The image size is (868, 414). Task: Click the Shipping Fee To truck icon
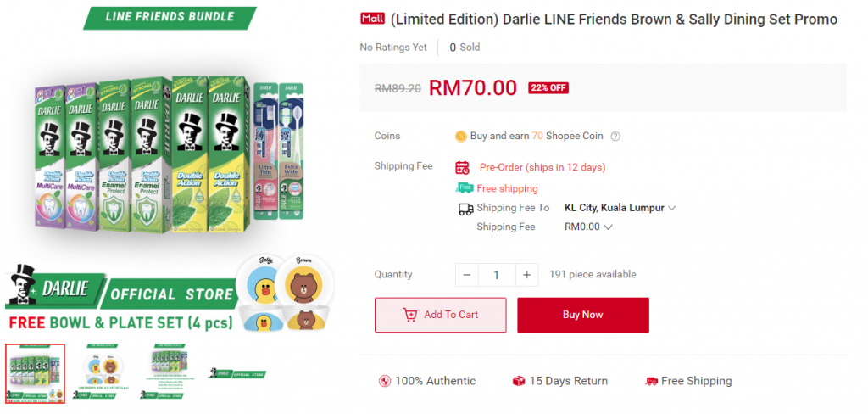click(465, 209)
